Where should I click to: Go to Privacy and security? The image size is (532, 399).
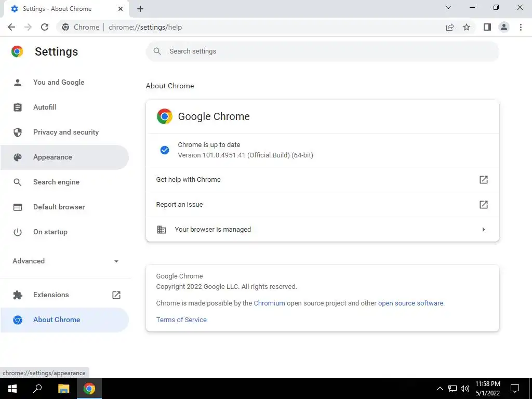coord(64,132)
